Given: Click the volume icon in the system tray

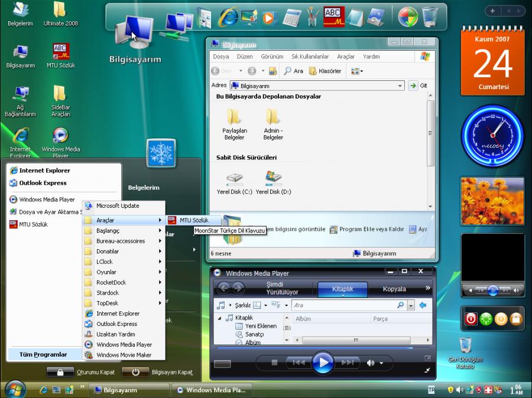Looking at the screenshot, I should point(460,390).
